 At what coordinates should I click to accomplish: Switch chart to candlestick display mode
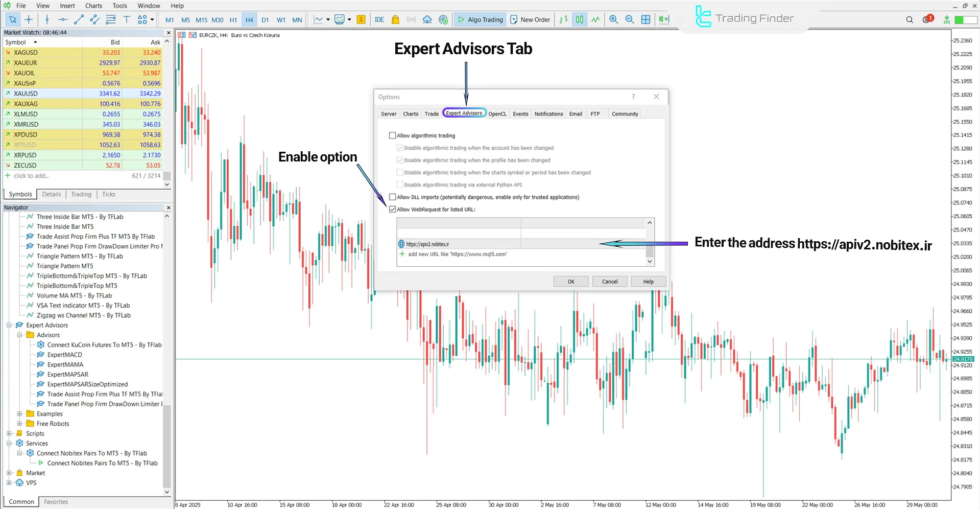tap(580, 19)
